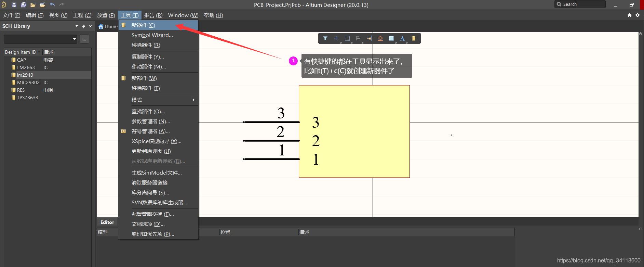Open the 文件 (F) menu
This screenshot has width=644, height=267.
(12, 15)
